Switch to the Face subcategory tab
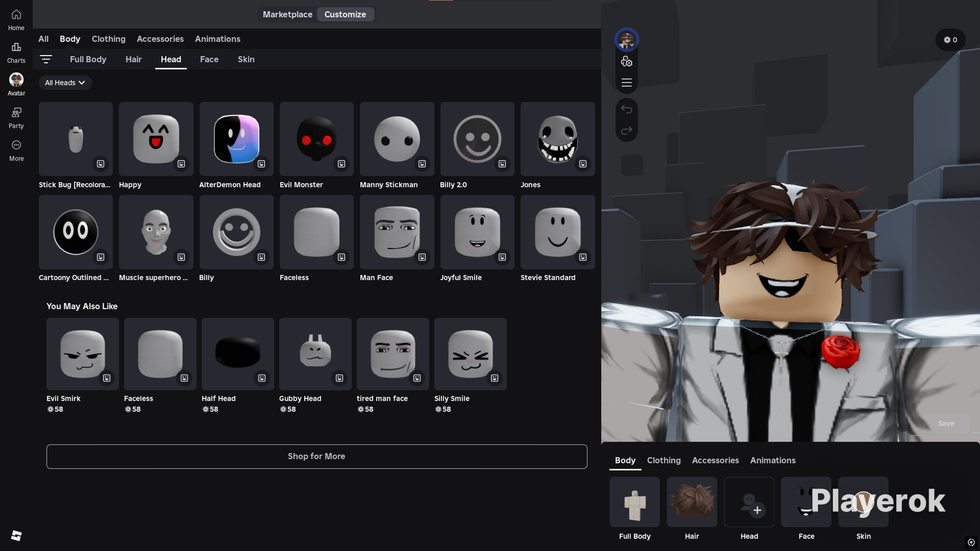The image size is (980, 551). click(x=209, y=60)
